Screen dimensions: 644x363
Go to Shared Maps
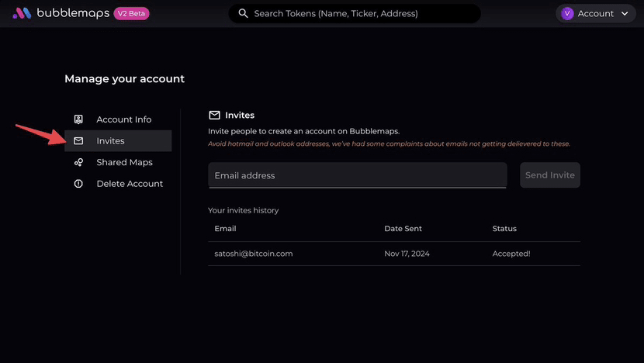(124, 162)
